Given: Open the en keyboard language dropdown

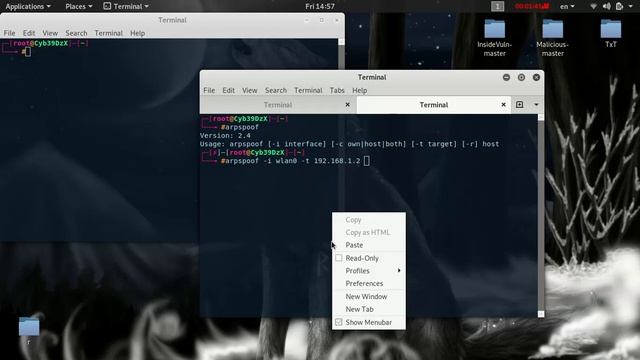Looking at the screenshot, I should pyautogui.click(x=567, y=6).
